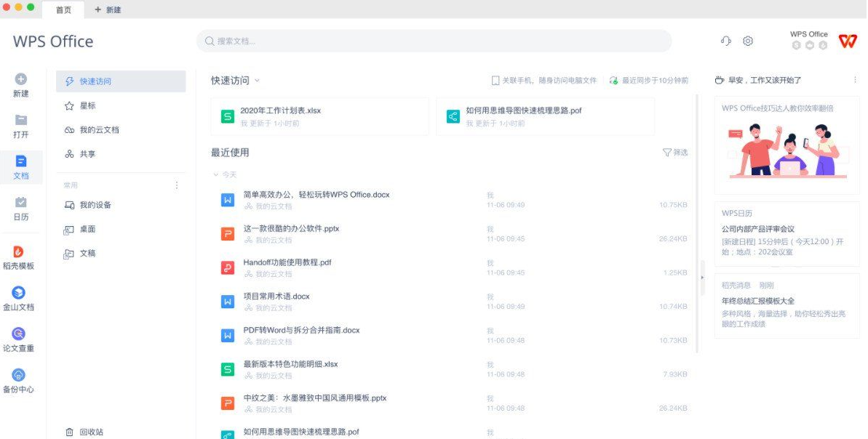
Task: Open 我的云文档 in navigation list
Action: click(121, 130)
